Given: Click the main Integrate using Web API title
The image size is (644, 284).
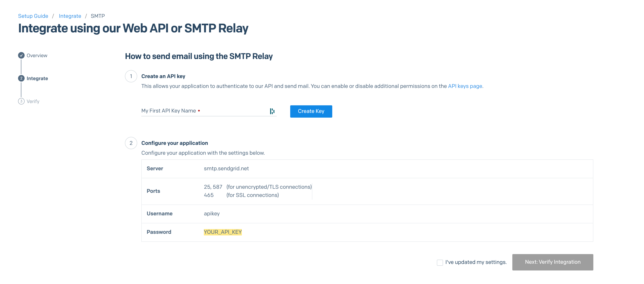Looking at the screenshot, I should tap(133, 28).
